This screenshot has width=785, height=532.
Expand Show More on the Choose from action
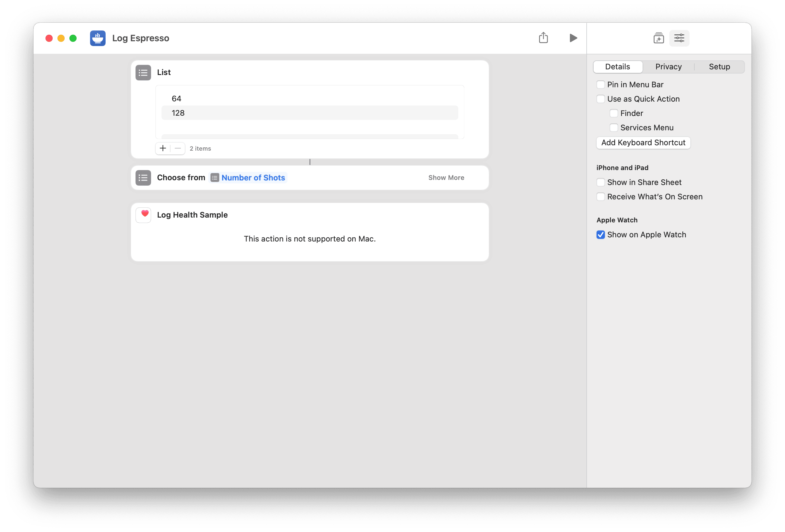(446, 177)
